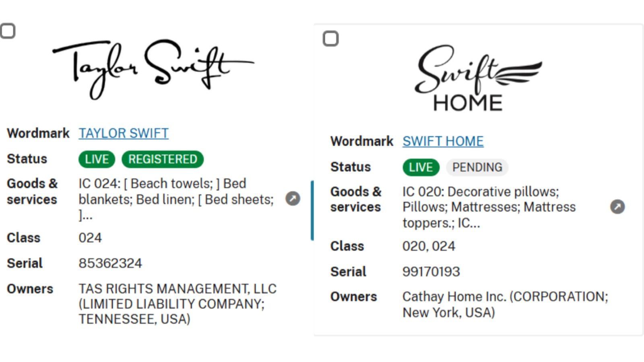
Task: Click the truncated decorative pillows goods text
Action: tap(489, 207)
